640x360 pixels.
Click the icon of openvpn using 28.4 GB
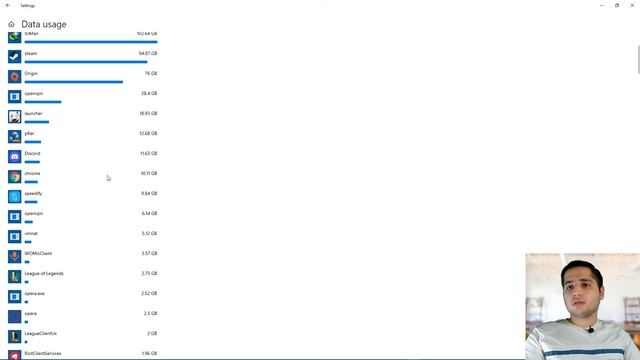[x=14, y=96]
